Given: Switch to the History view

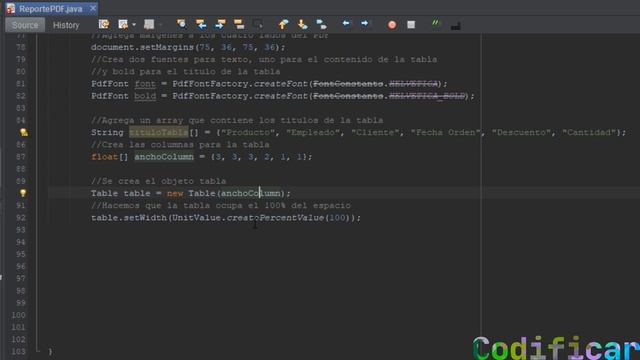Looking at the screenshot, I should 66,25.
